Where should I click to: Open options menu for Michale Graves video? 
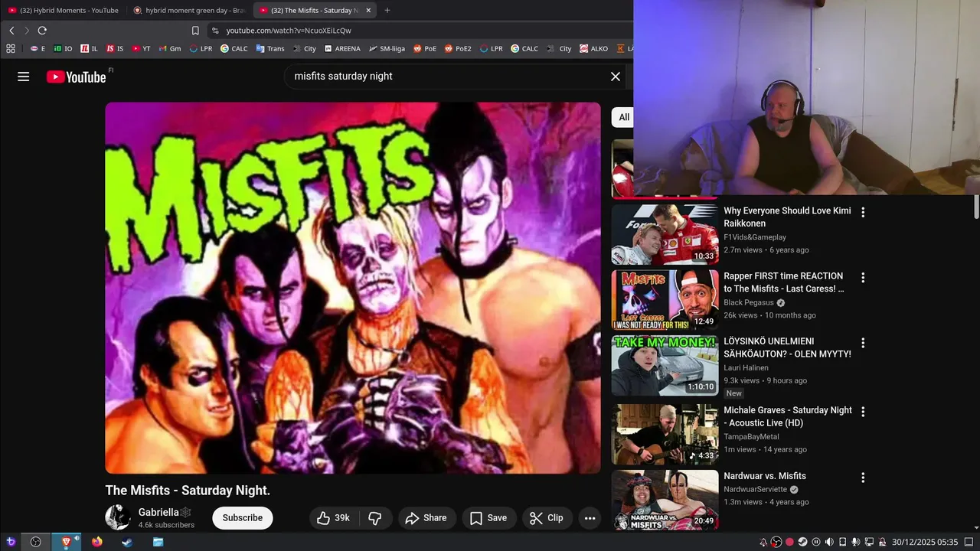pyautogui.click(x=863, y=412)
